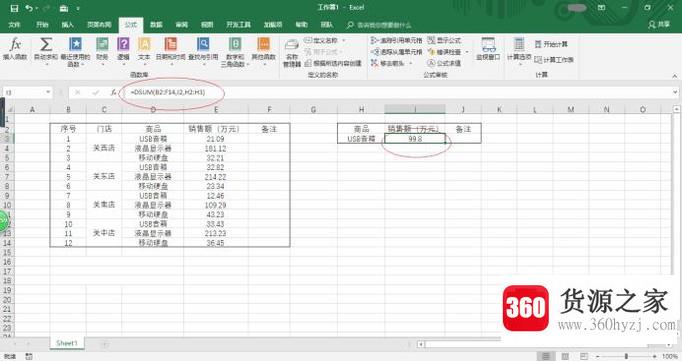682x361 pixels.
Task: Click the Share (共享) button
Action: tap(659, 25)
